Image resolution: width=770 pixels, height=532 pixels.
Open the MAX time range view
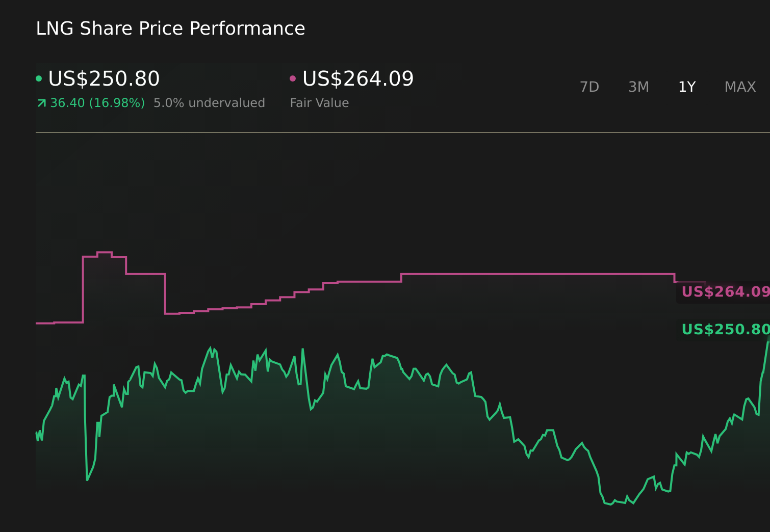(739, 87)
